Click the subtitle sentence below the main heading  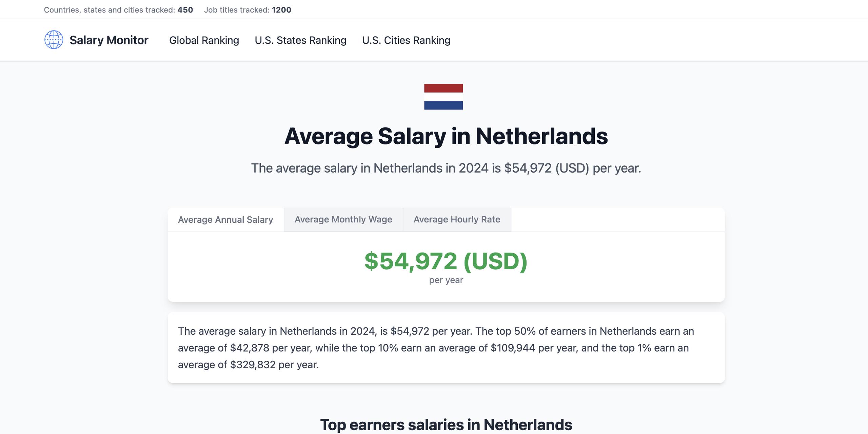click(446, 168)
